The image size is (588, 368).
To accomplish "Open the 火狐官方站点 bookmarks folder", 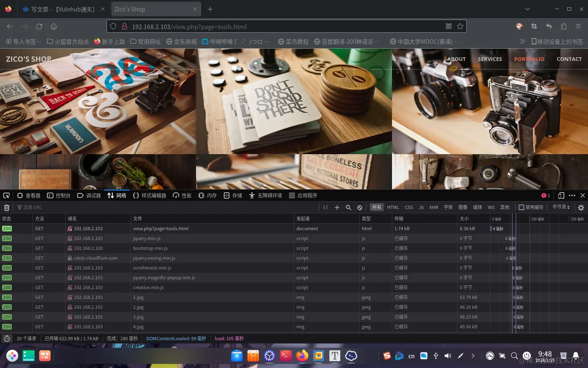I will 68,42.
